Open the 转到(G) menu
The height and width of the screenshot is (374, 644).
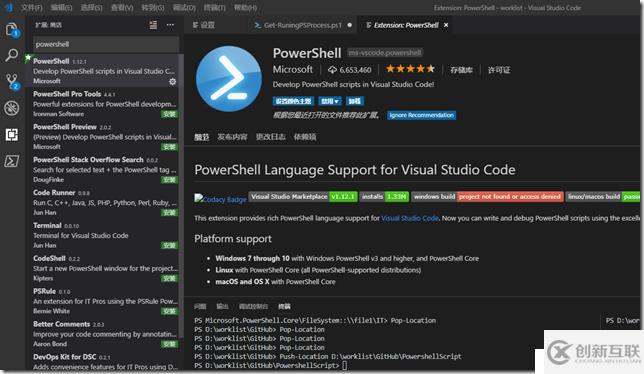(x=153, y=7)
